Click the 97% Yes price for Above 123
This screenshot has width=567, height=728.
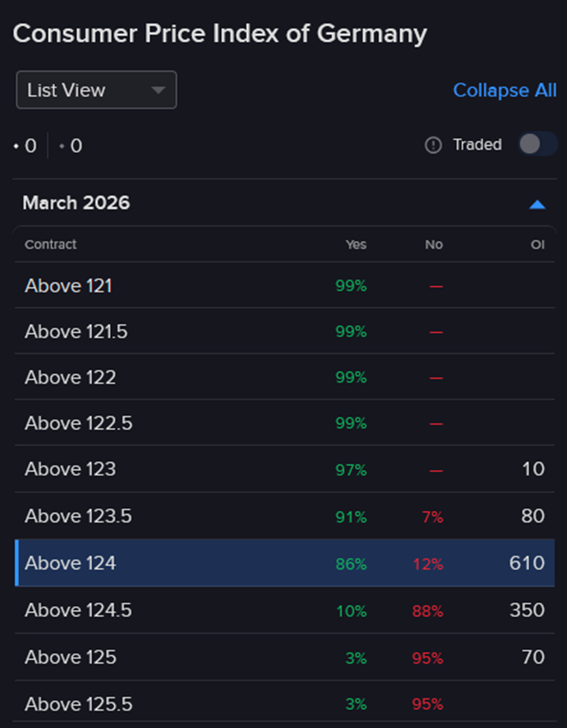351,471
